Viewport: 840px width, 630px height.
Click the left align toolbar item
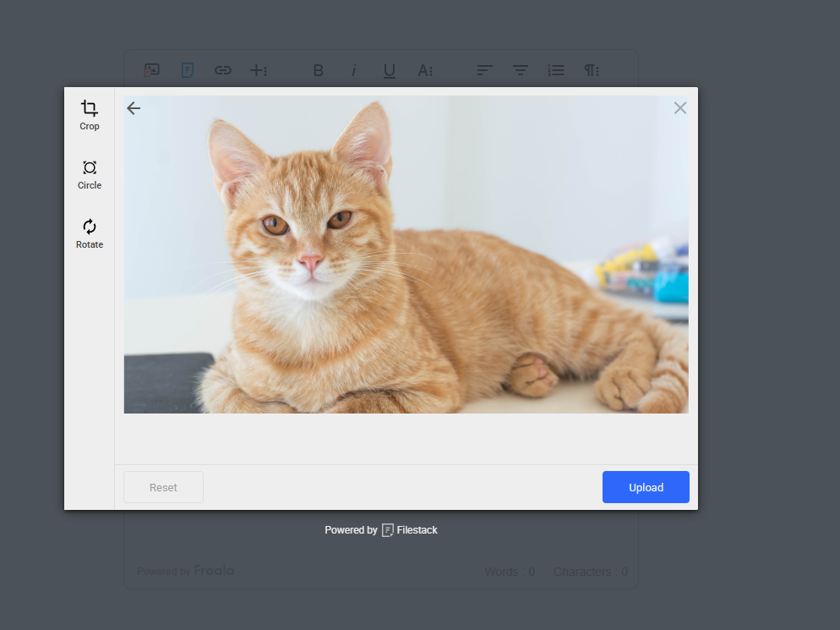(483, 70)
